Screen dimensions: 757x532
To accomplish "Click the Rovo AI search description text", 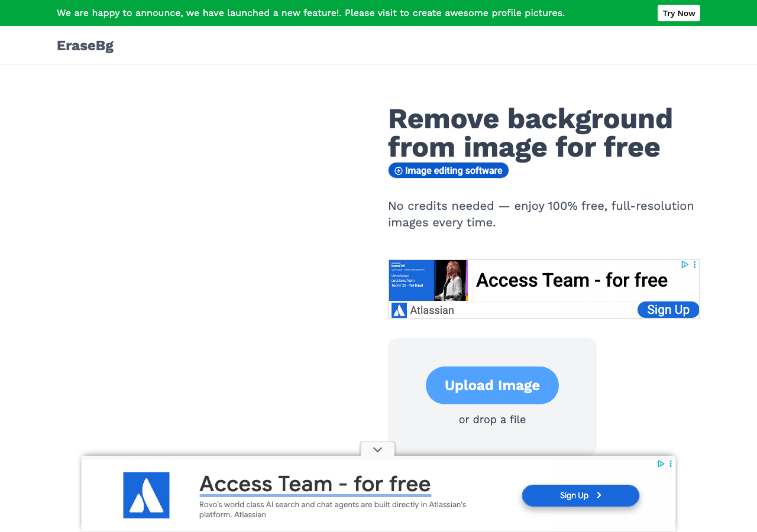I will (x=332, y=510).
